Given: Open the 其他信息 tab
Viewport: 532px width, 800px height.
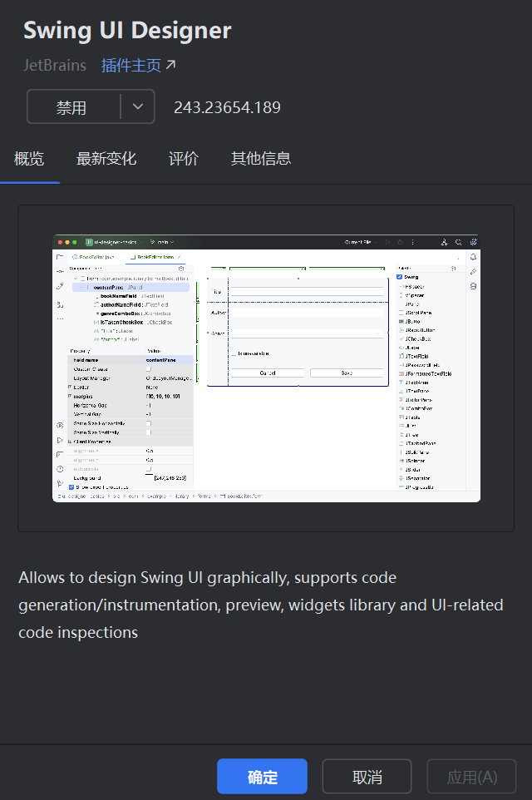Looking at the screenshot, I should click(x=261, y=159).
